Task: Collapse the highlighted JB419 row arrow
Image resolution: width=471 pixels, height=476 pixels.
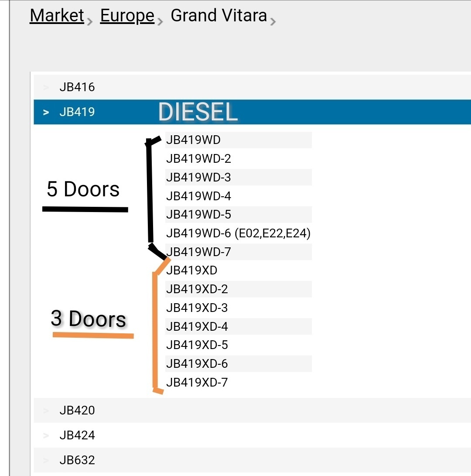Action: click(46, 112)
